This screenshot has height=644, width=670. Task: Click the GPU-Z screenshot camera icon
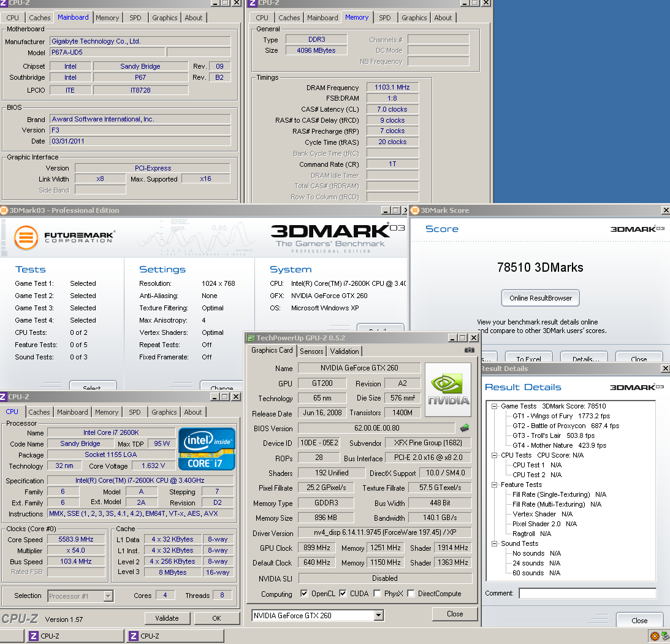point(469,350)
